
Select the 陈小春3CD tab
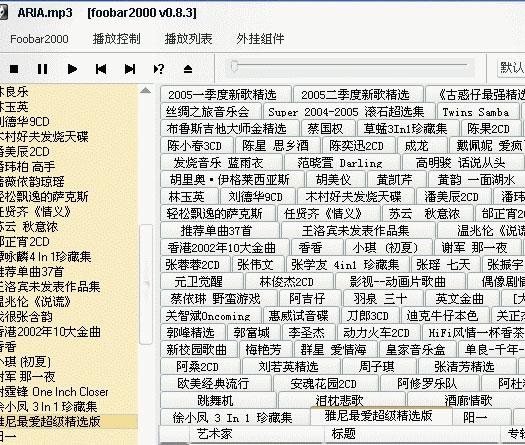click(196, 146)
